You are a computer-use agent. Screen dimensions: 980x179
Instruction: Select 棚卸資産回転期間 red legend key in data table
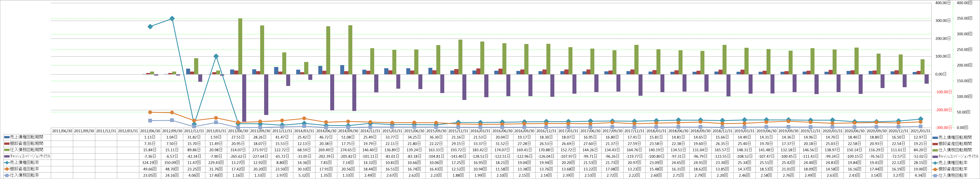coord(7,144)
